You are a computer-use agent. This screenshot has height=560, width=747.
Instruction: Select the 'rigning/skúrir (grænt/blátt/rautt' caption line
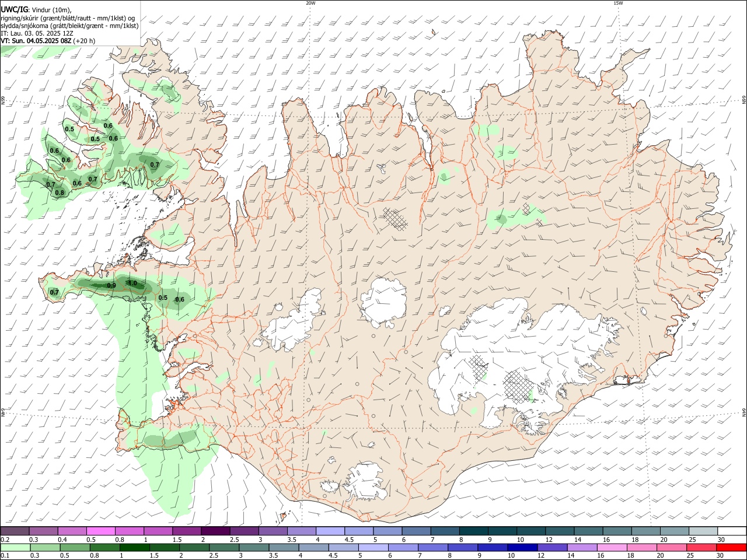[x=68, y=18]
